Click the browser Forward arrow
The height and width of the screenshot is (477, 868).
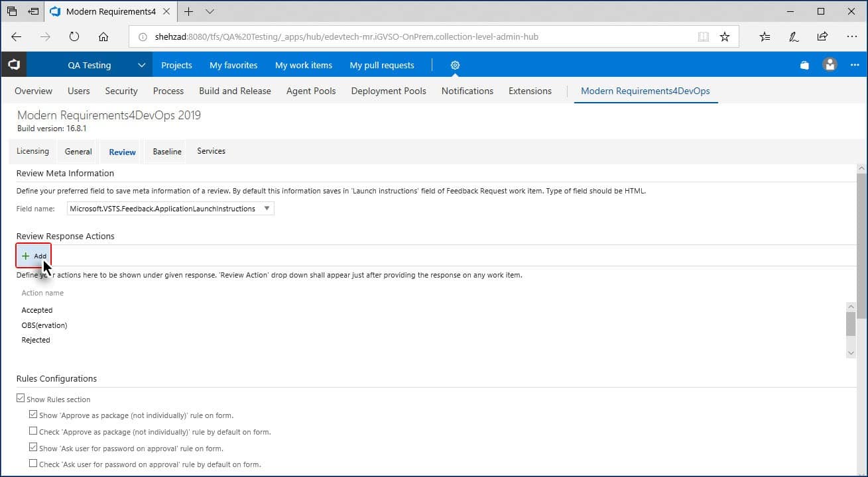(x=45, y=37)
